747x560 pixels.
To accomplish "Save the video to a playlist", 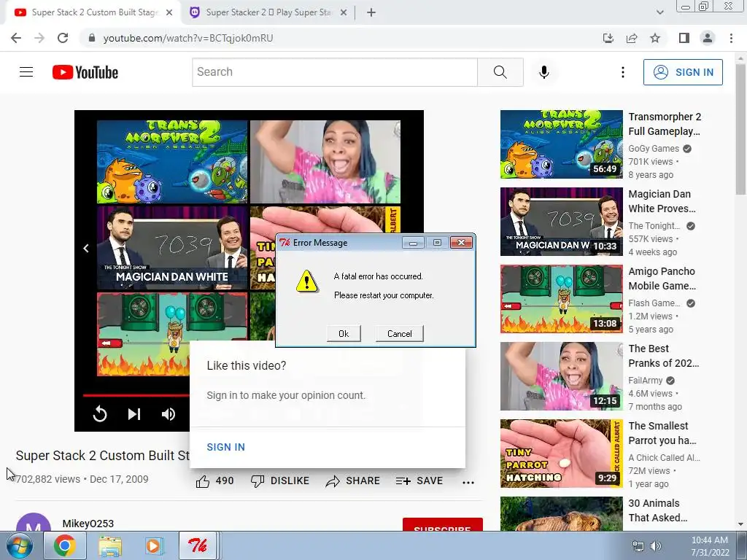I will click(419, 481).
